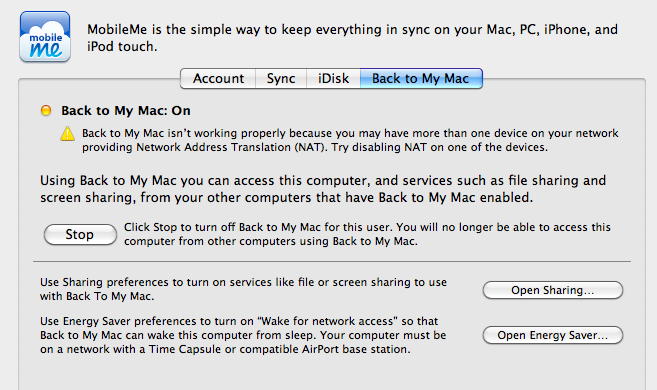Click the 'Using Back to My Mac' paragraph

click(x=323, y=189)
